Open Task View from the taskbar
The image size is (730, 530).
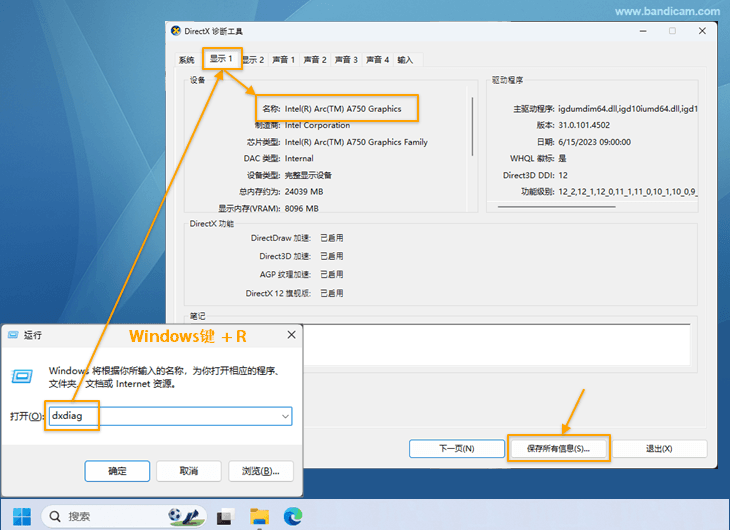(x=224, y=516)
